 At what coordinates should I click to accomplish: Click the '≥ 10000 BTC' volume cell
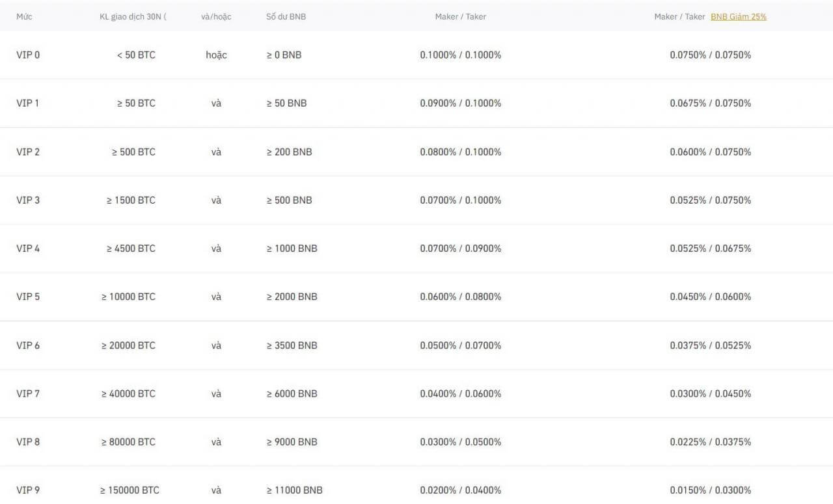tap(128, 297)
